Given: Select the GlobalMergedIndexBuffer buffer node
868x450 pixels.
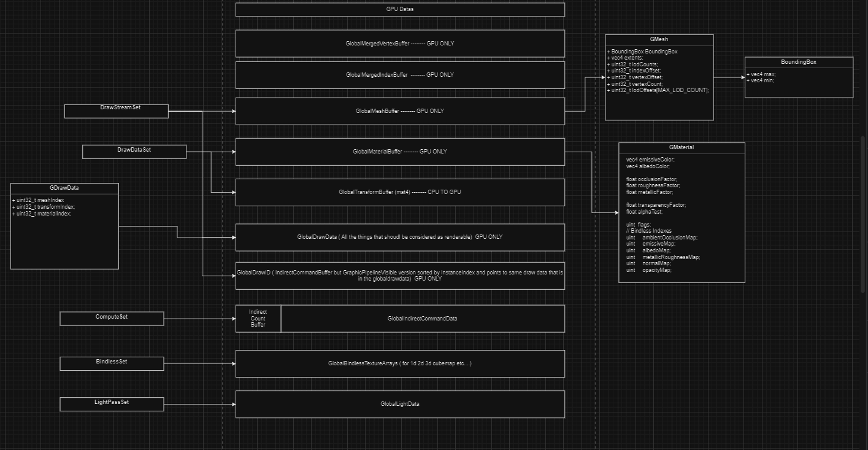Looking at the screenshot, I should pos(399,74).
